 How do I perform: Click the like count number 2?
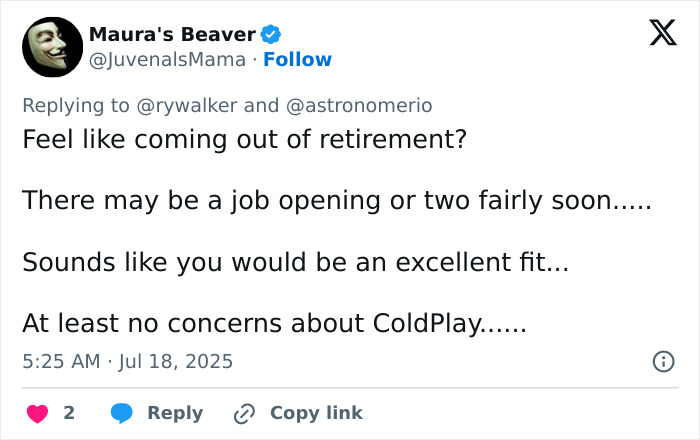(69, 413)
